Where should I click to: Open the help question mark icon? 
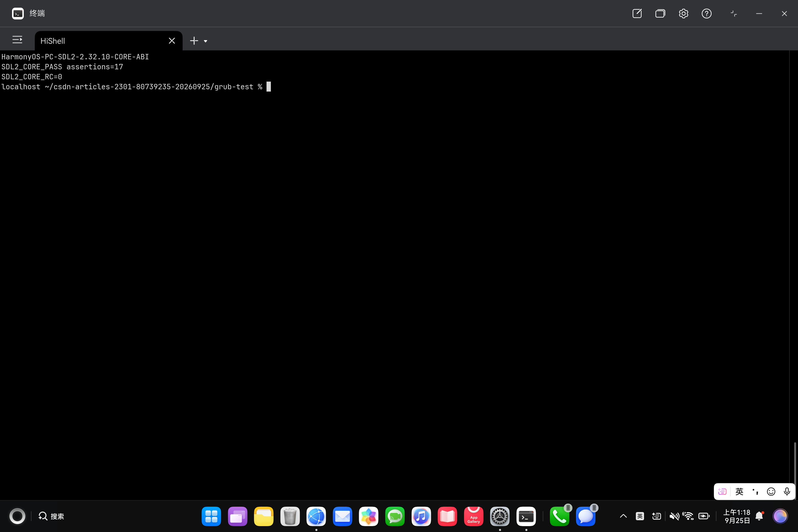click(706, 14)
